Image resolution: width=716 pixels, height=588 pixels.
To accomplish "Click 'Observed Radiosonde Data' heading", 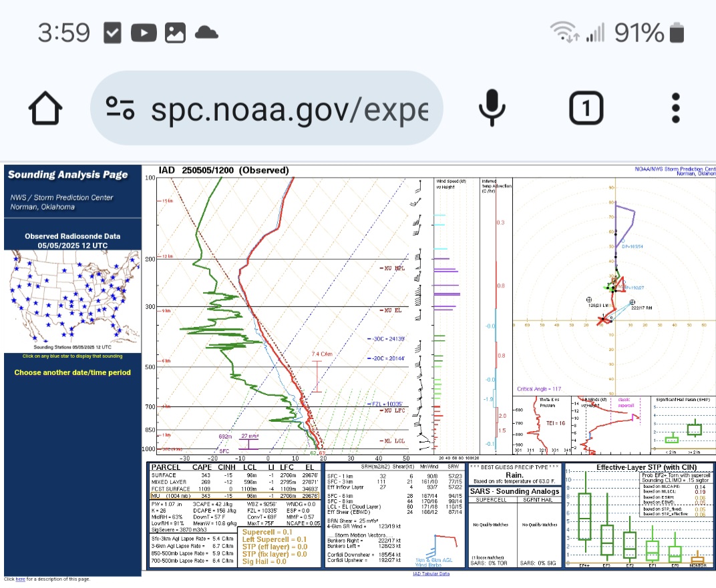I will 73,236.
